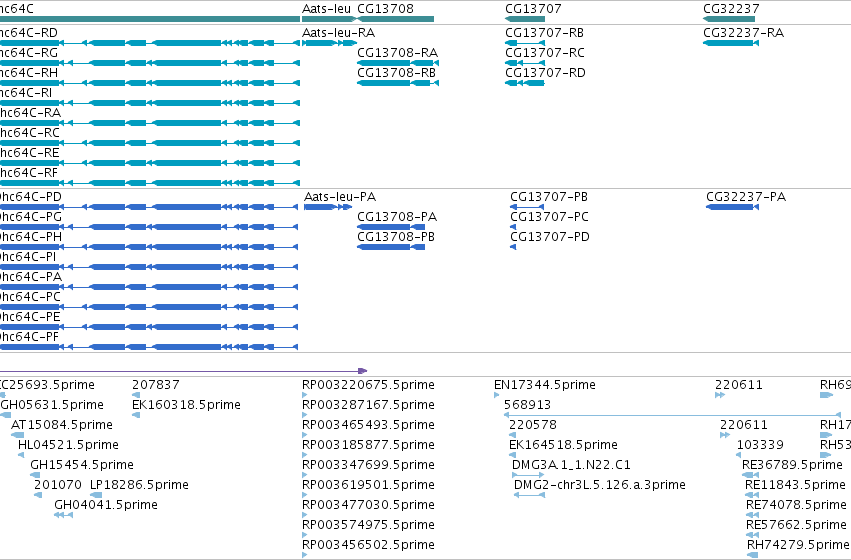Open the Aats-leu-RA transcript label
Image resolution: width=851 pixels, height=560 pixels.
tap(338, 33)
